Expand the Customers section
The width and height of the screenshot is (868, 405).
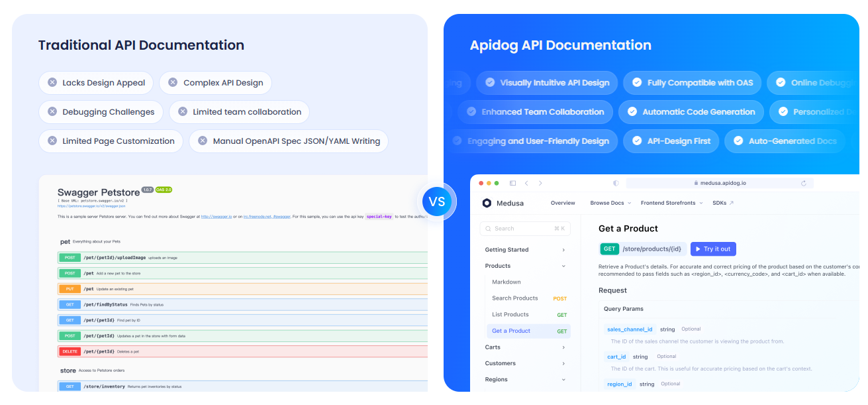tap(563, 363)
